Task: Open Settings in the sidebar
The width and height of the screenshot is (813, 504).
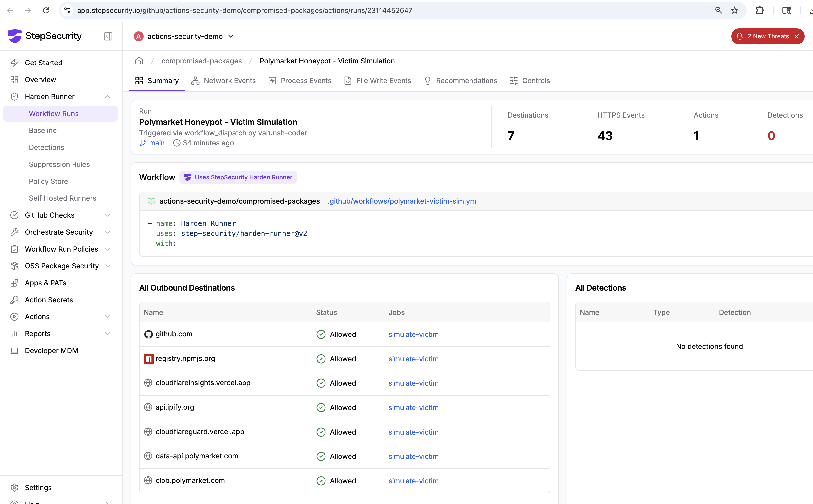Action: pos(38,487)
